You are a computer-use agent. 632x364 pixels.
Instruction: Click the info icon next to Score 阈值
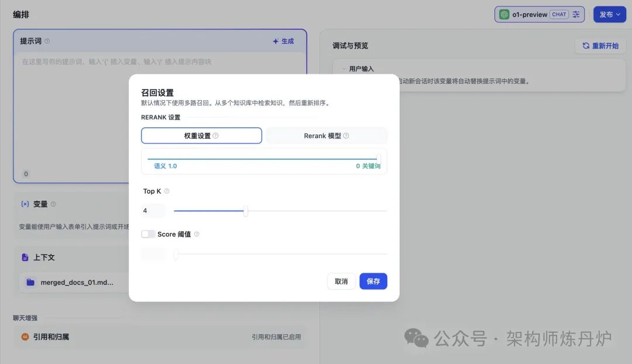197,233
